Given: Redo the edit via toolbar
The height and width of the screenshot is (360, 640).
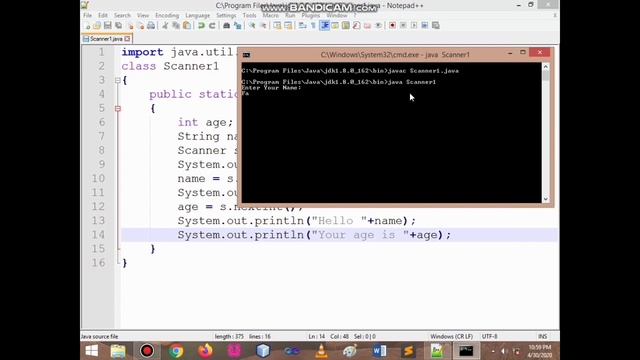Looking at the screenshot, I should click(x=212, y=26).
